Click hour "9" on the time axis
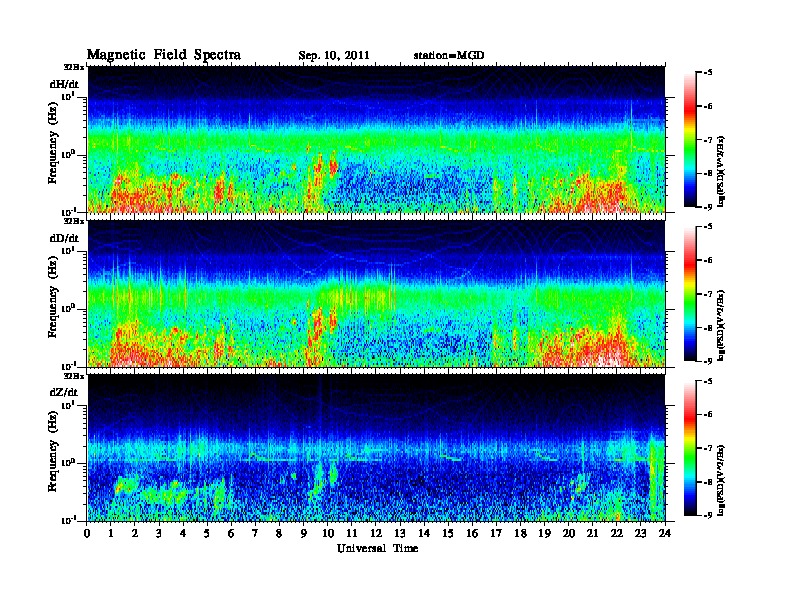Screen dimensions: 792x612 pos(304,533)
